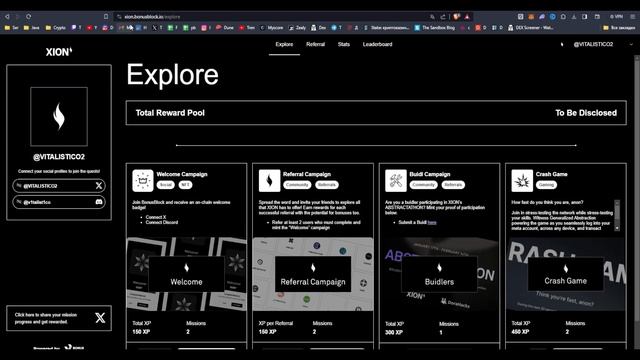
Task: Open the Crash Game banner image
Action: 566,274
